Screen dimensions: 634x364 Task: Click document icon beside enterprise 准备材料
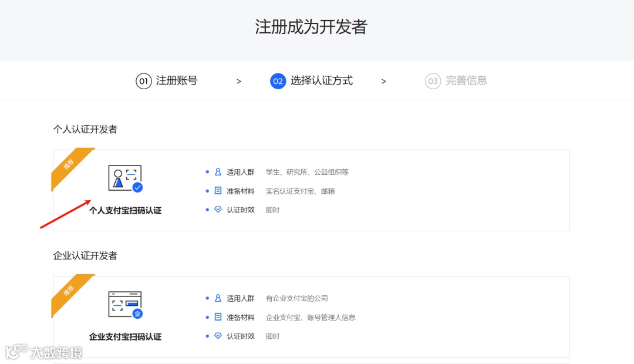click(218, 316)
